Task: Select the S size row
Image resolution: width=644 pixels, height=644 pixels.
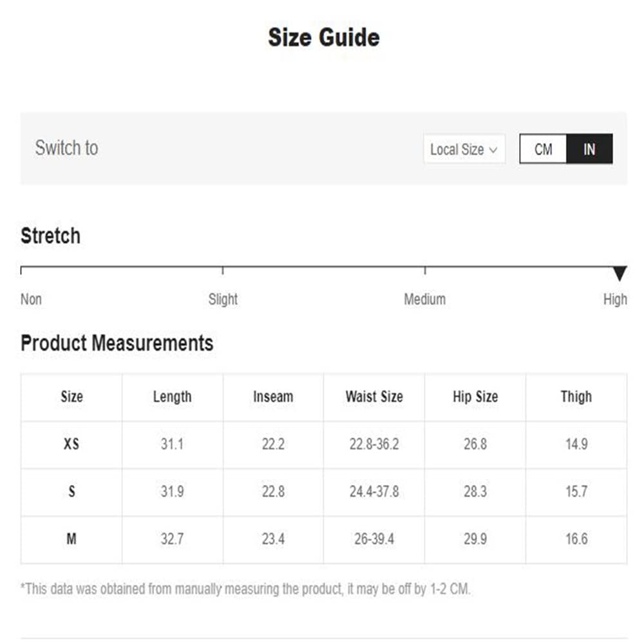Action: pyautogui.click(x=324, y=491)
